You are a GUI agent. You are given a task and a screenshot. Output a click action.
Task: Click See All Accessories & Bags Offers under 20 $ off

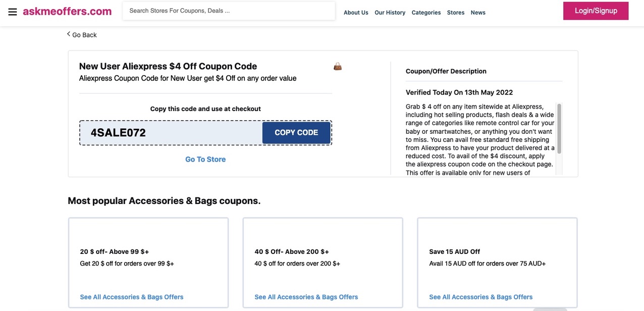[132, 297]
